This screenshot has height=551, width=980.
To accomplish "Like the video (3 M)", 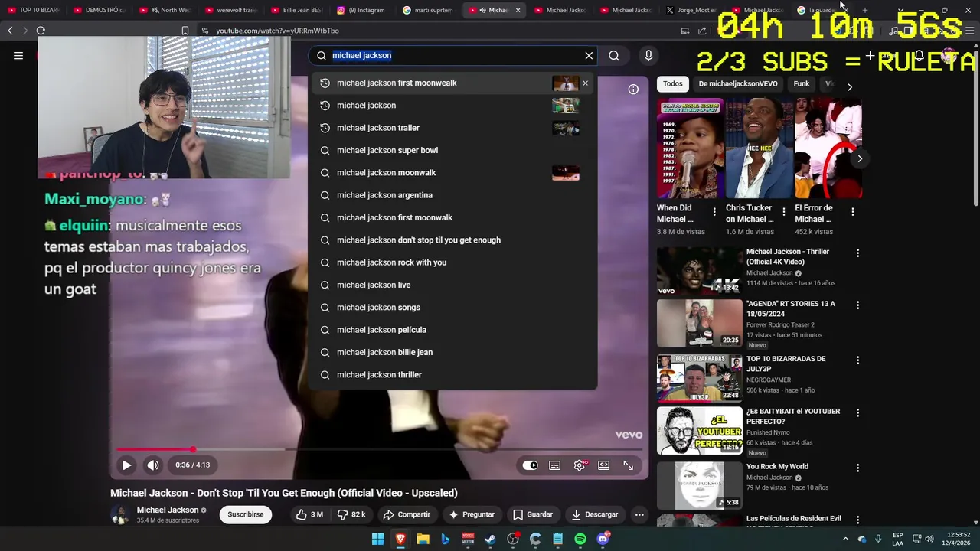I will coord(309,514).
